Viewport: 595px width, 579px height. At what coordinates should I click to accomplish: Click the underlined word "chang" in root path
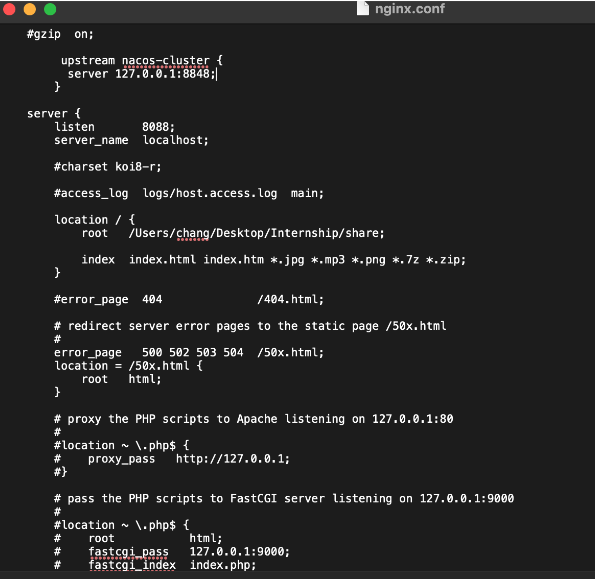[x=193, y=233]
